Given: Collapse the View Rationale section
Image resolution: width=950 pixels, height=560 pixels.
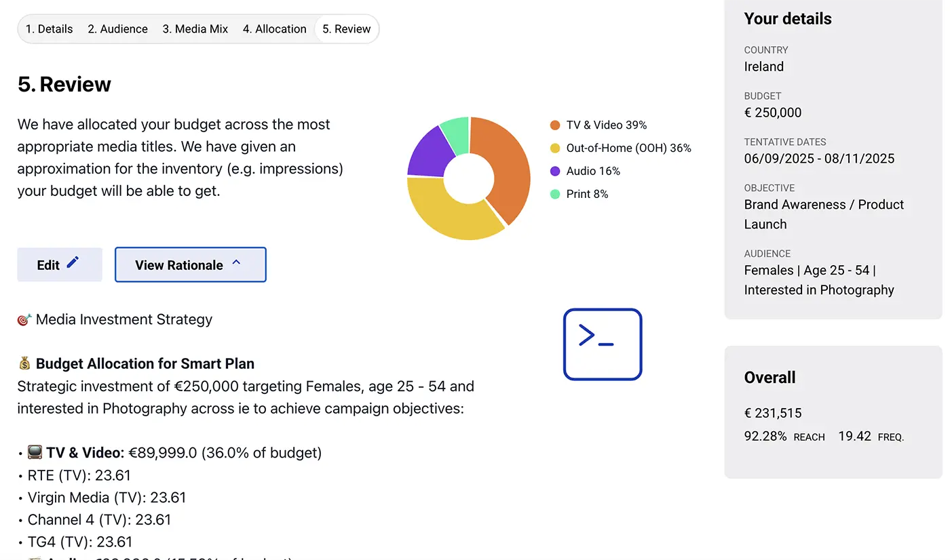Looking at the screenshot, I should tap(190, 264).
